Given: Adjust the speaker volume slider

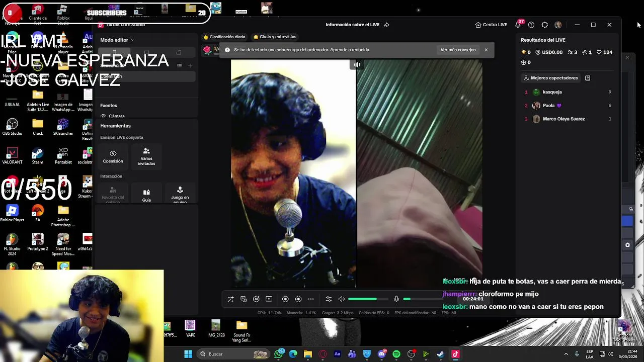Looking at the screenshot, I should pyautogui.click(x=368, y=299).
